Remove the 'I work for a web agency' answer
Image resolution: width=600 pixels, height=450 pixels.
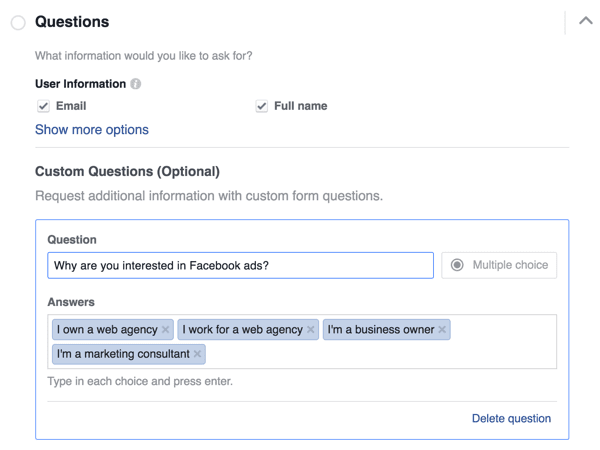(311, 329)
